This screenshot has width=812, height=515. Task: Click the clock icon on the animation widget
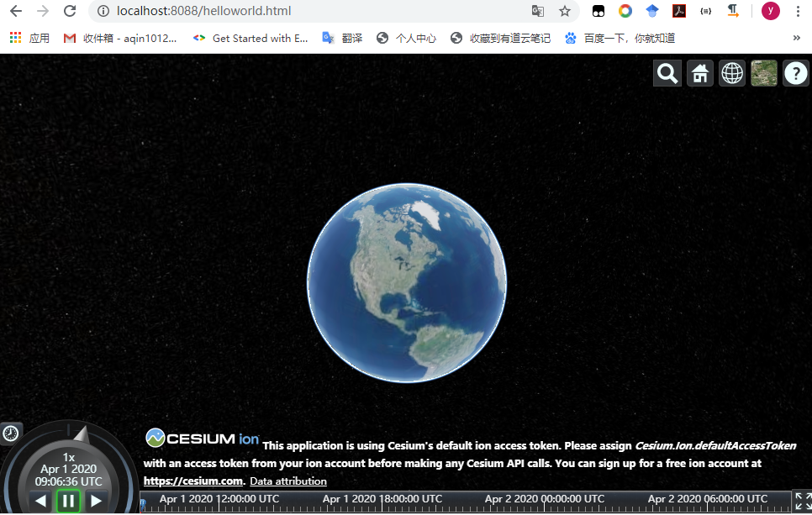click(x=10, y=434)
